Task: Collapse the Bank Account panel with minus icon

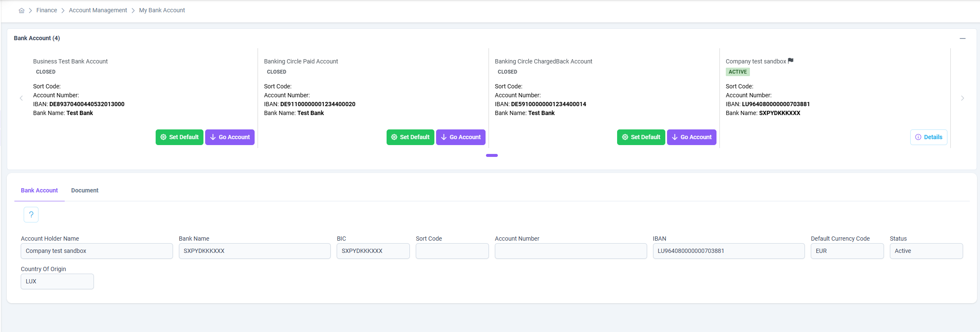Action: click(963, 38)
